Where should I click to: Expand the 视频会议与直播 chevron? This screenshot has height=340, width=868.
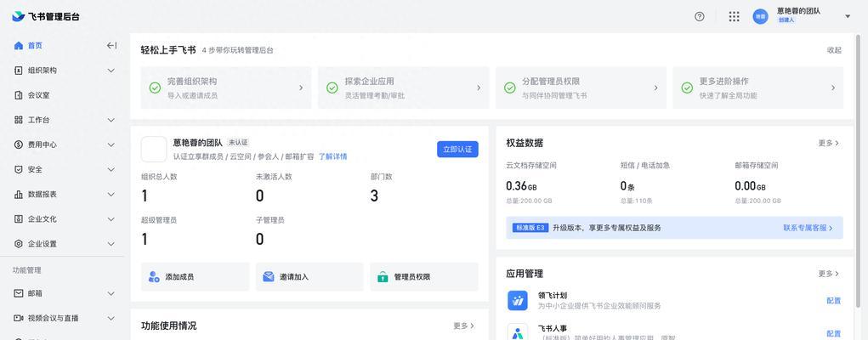[111, 318]
